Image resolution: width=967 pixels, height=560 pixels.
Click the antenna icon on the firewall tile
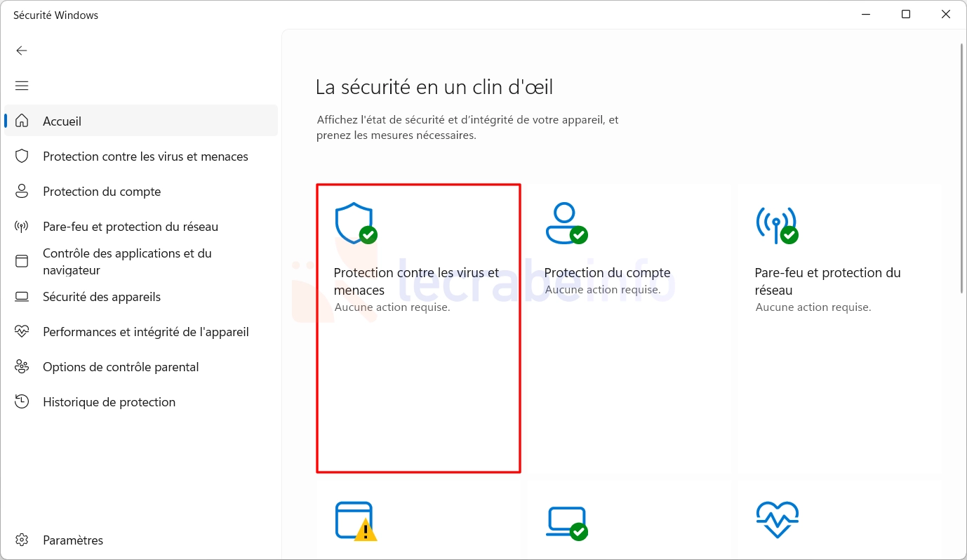777,224
